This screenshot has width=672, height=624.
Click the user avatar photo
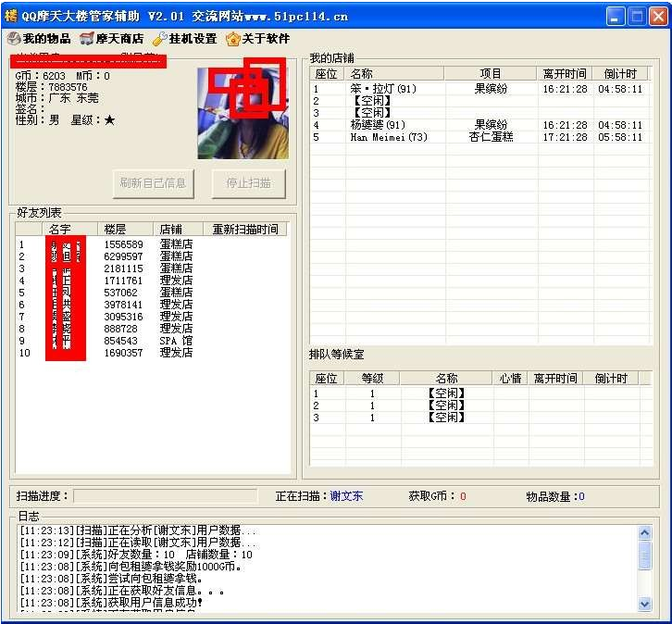pyautogui.click(x=243, y=113)
